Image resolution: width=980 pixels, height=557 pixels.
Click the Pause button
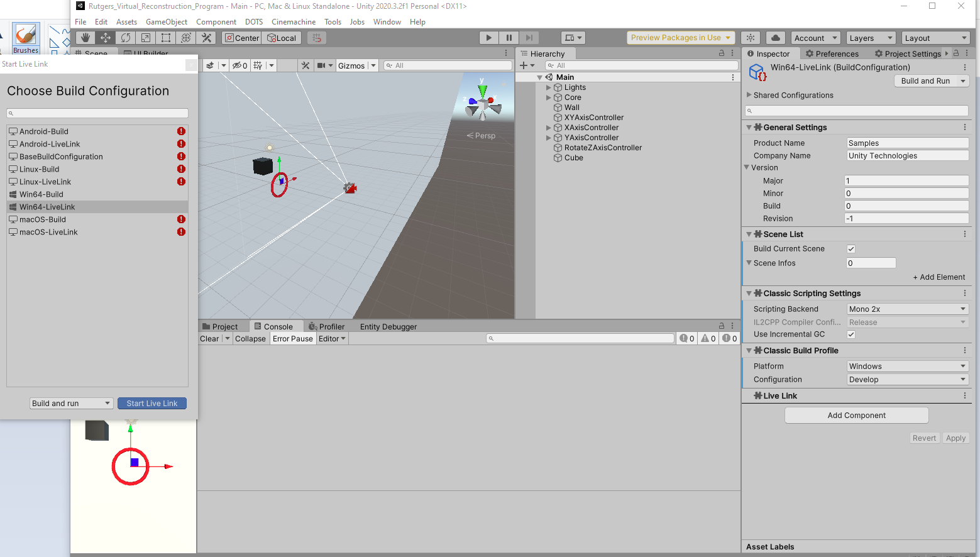(509, 38)
